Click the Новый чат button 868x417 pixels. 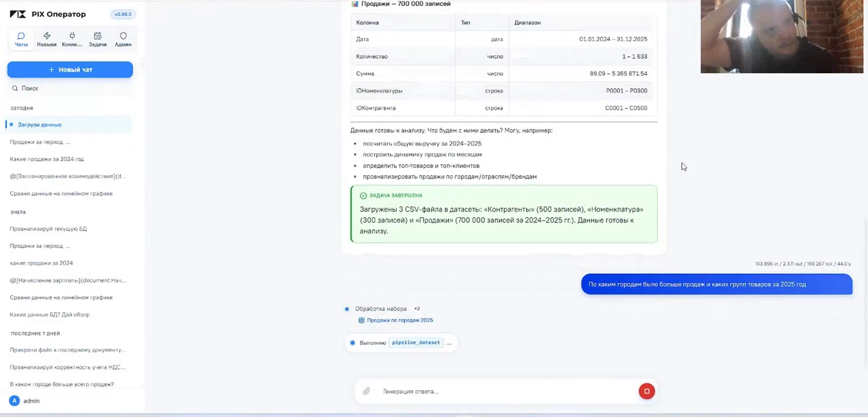[x=70, y=70]
